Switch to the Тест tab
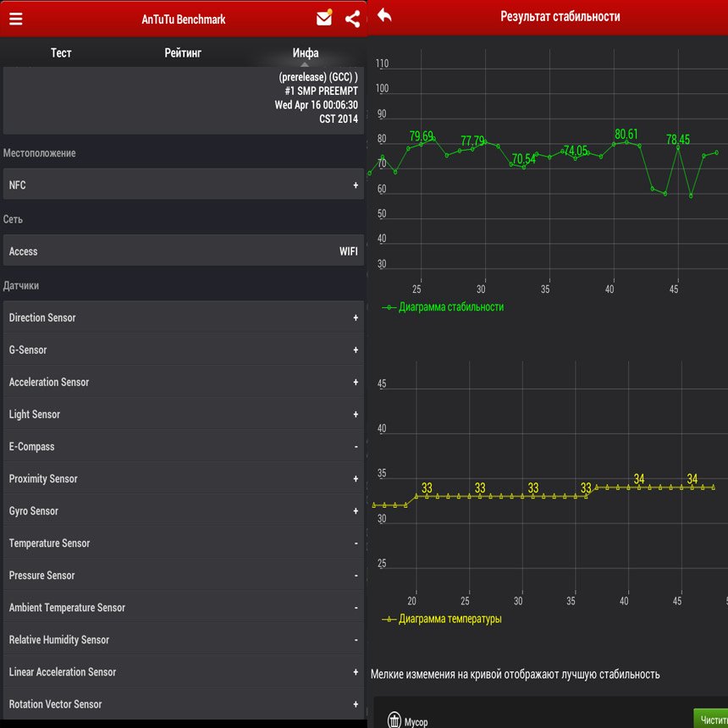This screenshot has width=728, height=728. click(61, 52)
